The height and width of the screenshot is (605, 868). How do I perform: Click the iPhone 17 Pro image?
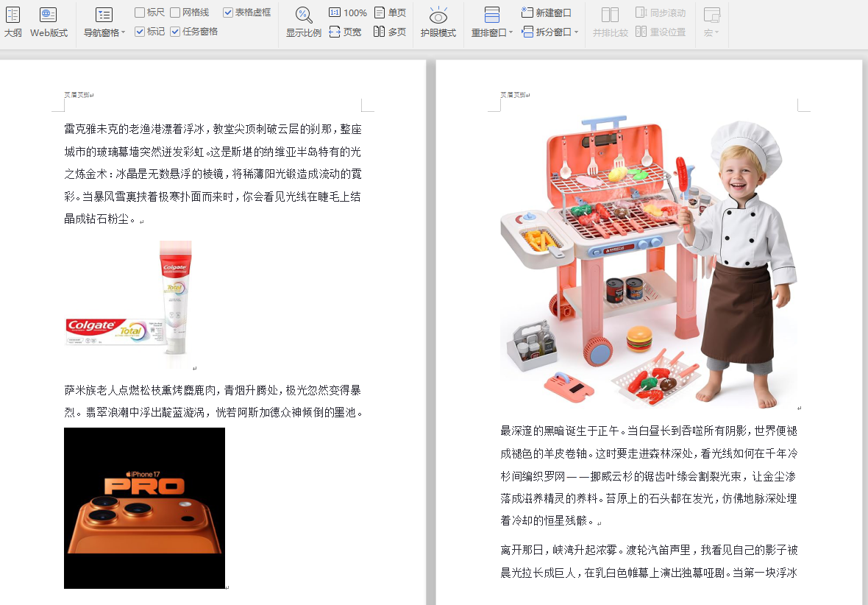click(x=144, y=508)
